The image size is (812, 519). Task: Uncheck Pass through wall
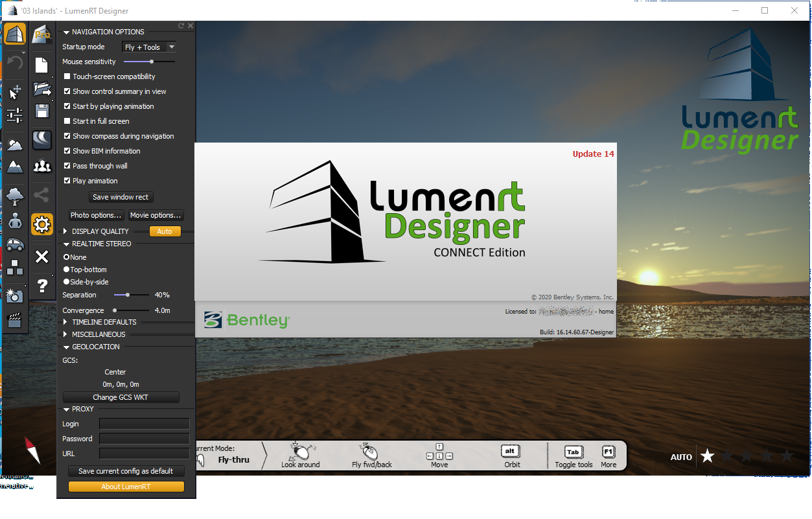pyautogui.click(x=67, y=166)
